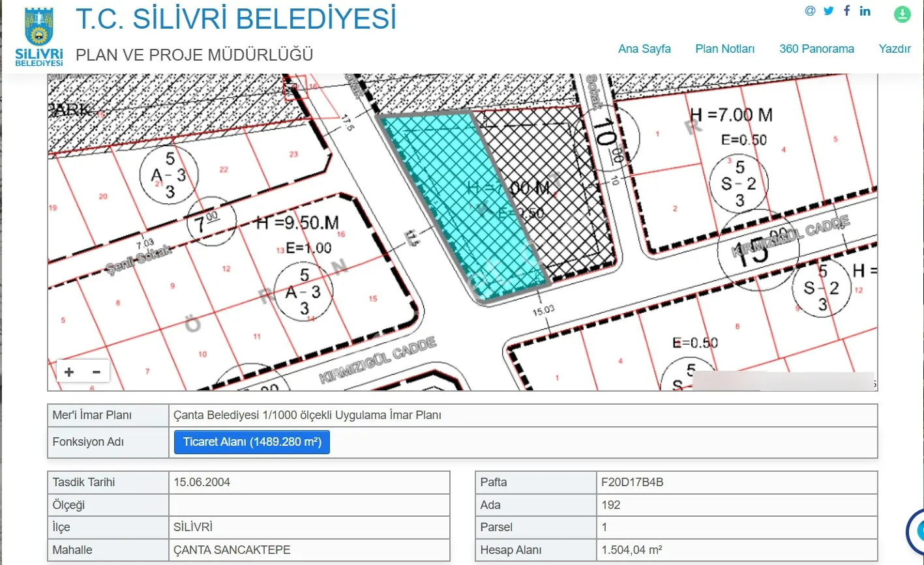Click the Ölçeği label cell
Image resolution: width=924 pixels, height=565 pixels.
pyautogui.click(x=108, y=505)
